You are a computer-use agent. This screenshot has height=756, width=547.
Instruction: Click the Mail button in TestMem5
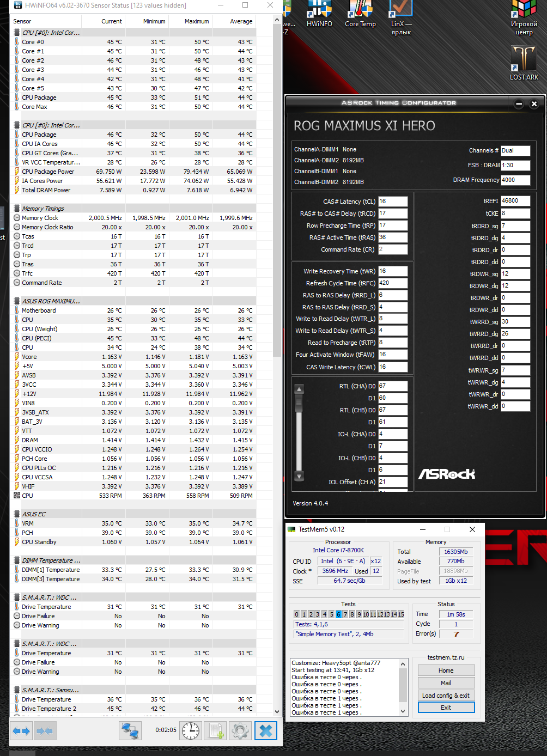pyautogui.click(x=446, y=683)
